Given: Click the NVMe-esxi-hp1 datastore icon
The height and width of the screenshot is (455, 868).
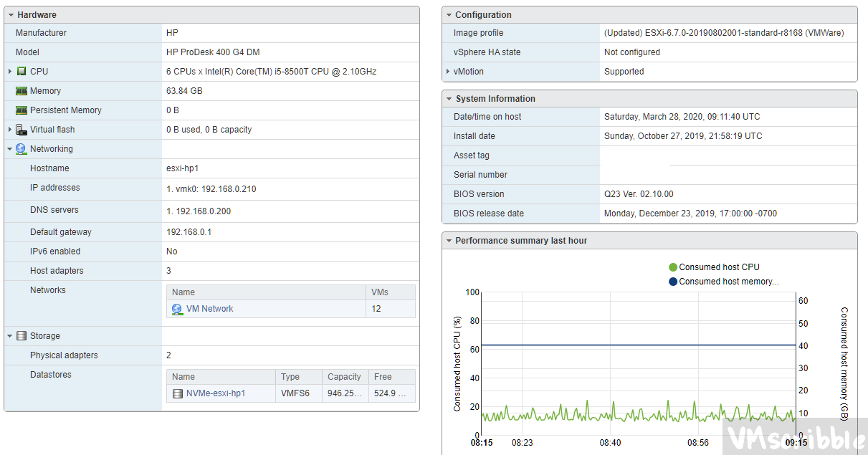Looking at the screenshot, I should (x=178, y=393).
